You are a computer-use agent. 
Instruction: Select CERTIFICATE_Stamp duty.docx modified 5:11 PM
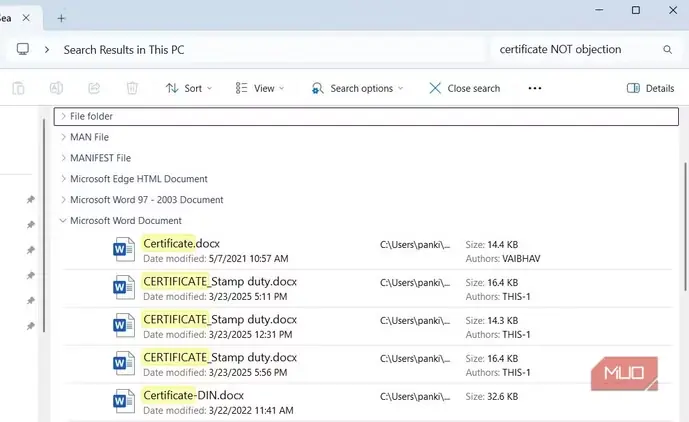point(220,281)
